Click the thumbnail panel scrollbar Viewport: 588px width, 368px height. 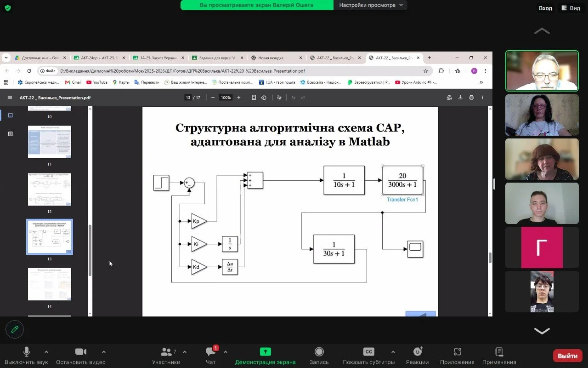pyautogui.click(x=90, y=250)
